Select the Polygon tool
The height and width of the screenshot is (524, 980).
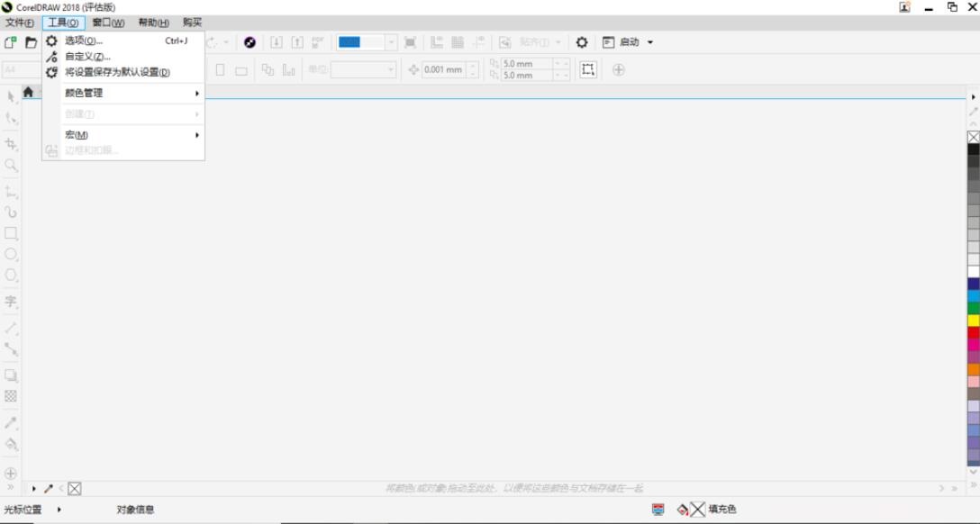(11, 275)
